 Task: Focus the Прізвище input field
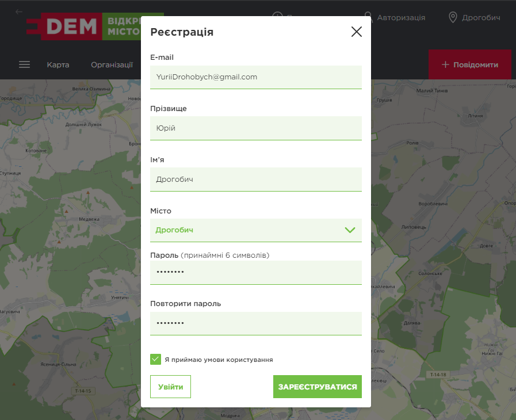coord(255,128)
